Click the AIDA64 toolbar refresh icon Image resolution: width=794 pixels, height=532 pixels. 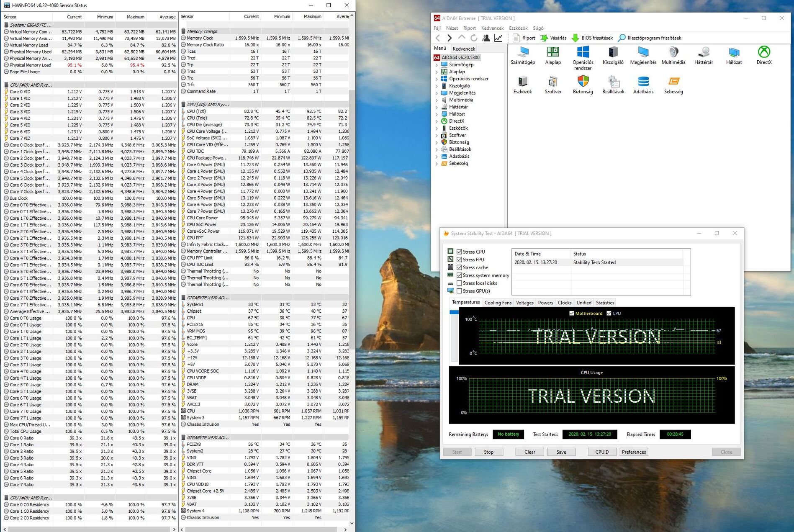coord(474,38)
